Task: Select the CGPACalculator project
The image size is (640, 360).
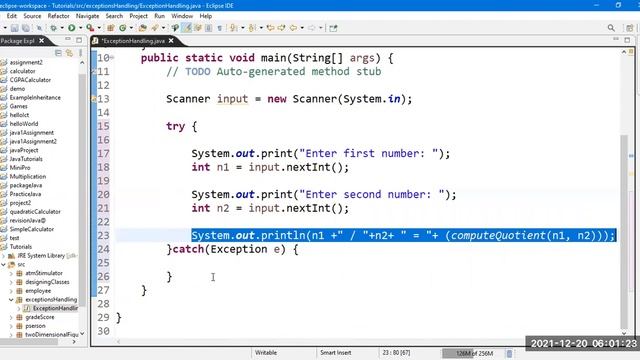Action: (30, 80)
